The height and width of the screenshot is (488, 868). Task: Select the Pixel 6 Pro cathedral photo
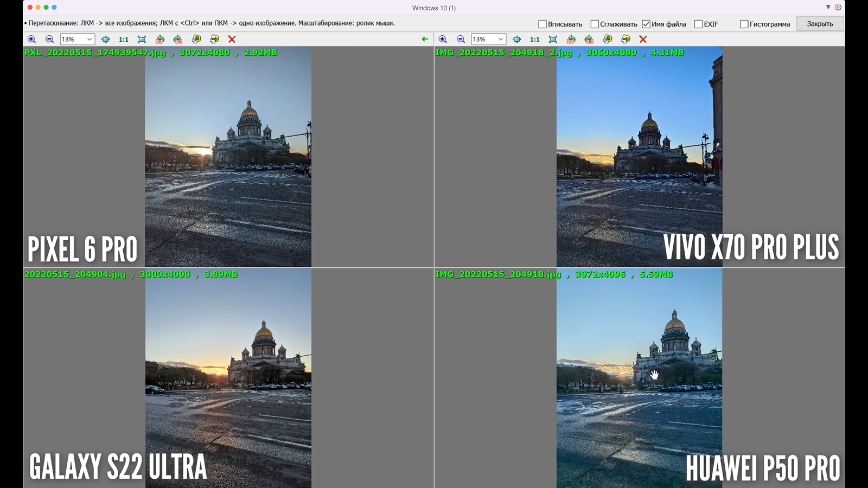click(228, 157)
